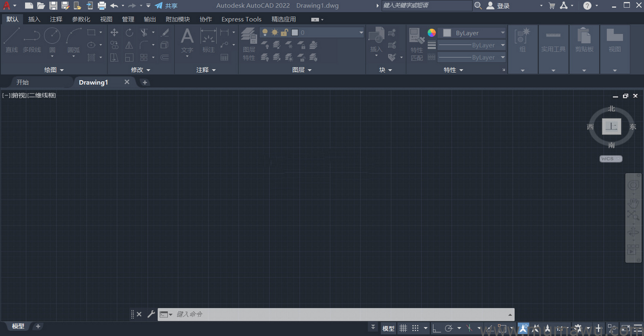Activate the Move tool in 修改 panel
The image size is (644, 336).
tap(114, 33)
